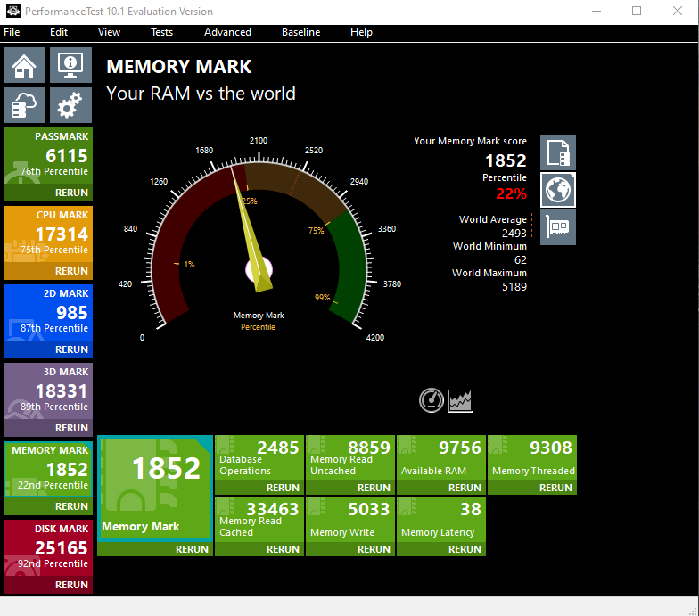Open the Baseline menu
Screen dimensions: 699x616
click(301, 32)
